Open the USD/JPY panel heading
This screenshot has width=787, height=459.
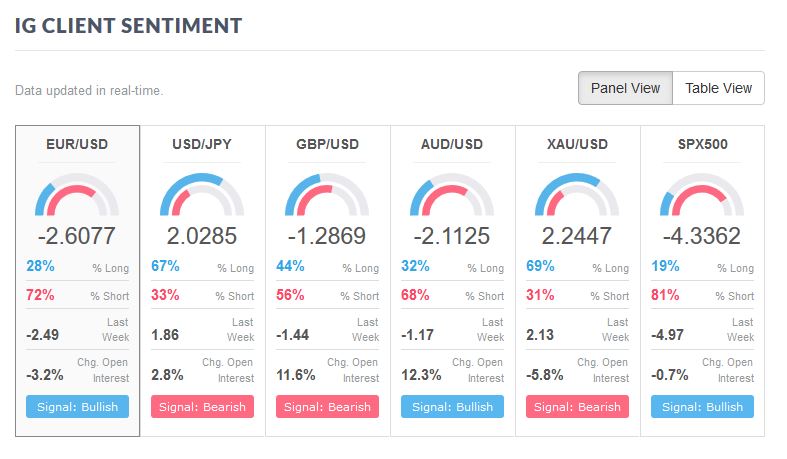click(x=202, y=144)
